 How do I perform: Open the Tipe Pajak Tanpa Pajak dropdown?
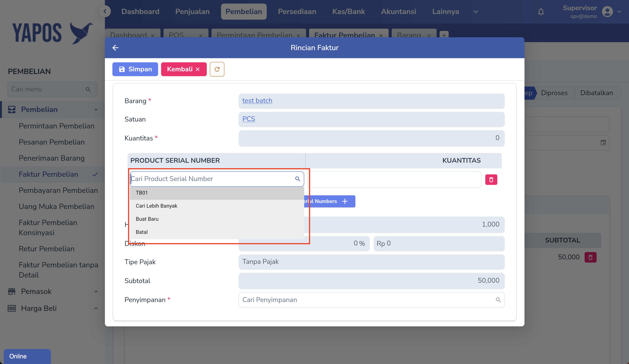(371, 262)
